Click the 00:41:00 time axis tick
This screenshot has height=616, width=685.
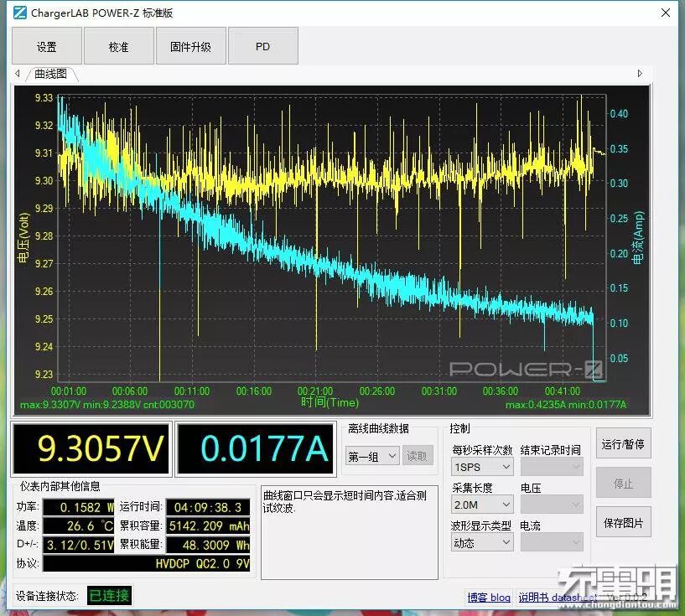[563, 391]
